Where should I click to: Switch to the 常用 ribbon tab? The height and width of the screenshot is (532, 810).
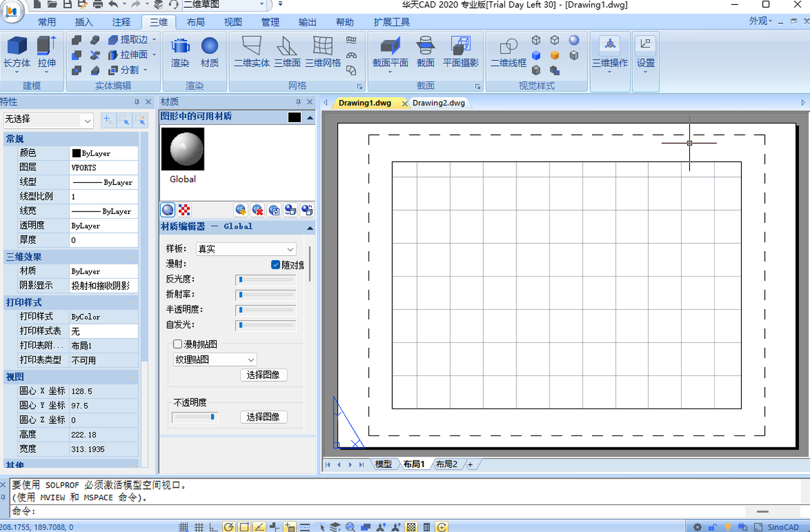(x=47, y=22)
